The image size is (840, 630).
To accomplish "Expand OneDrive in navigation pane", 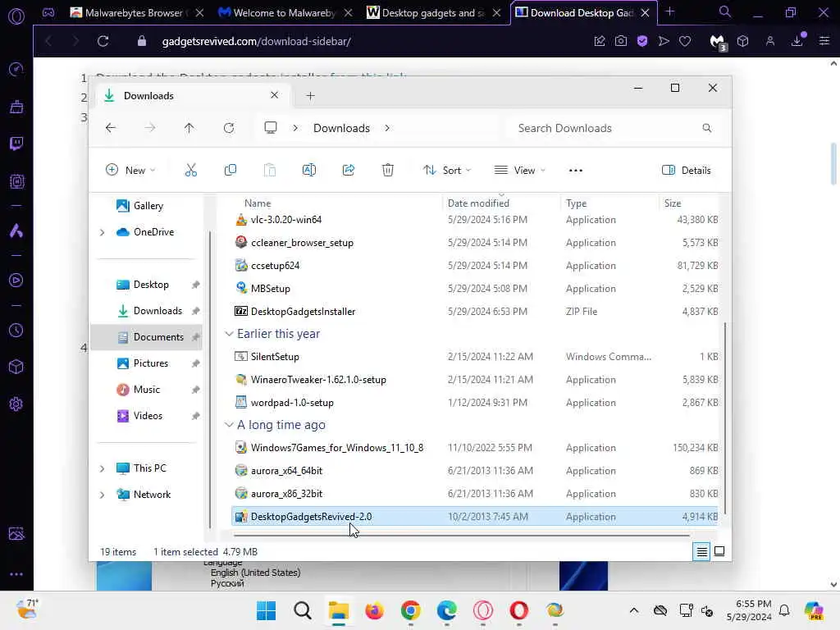I will pos(102,232).
